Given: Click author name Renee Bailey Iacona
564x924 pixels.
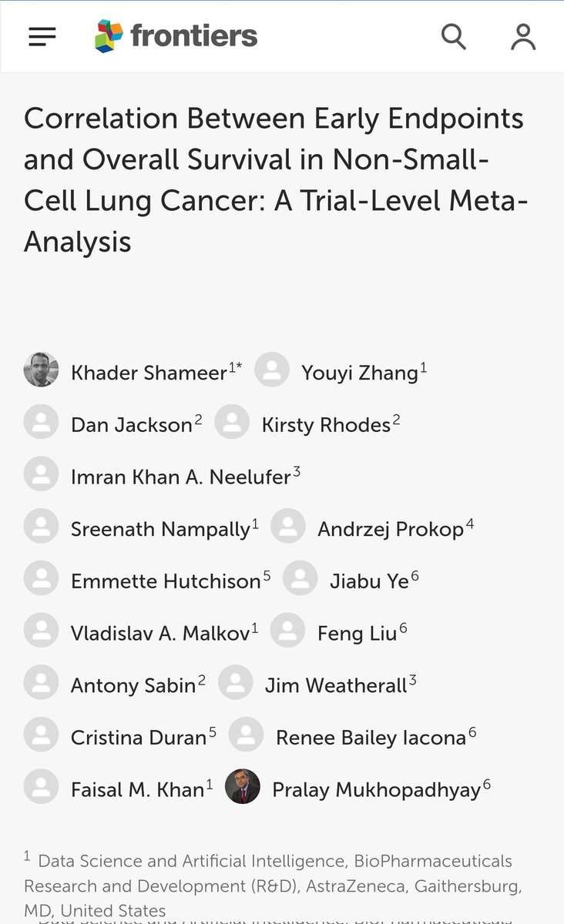Looking at the screenshot, I should coord(371,738).
